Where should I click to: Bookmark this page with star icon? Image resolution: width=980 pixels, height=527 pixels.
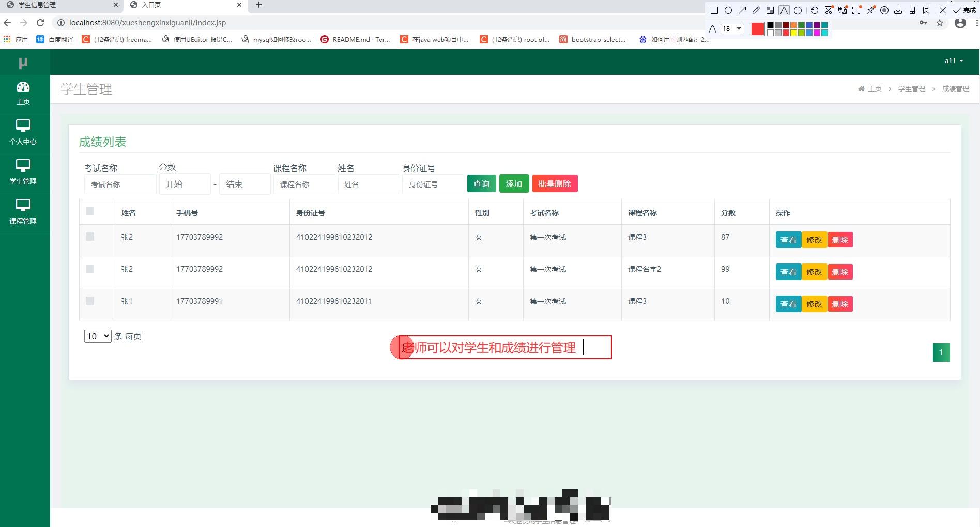[x=940, y=23]
